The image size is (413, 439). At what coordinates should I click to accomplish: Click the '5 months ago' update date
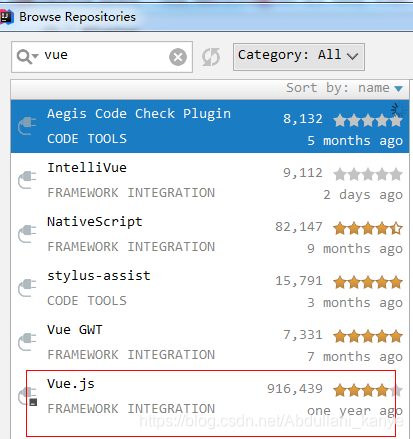[x=355, y=141]
